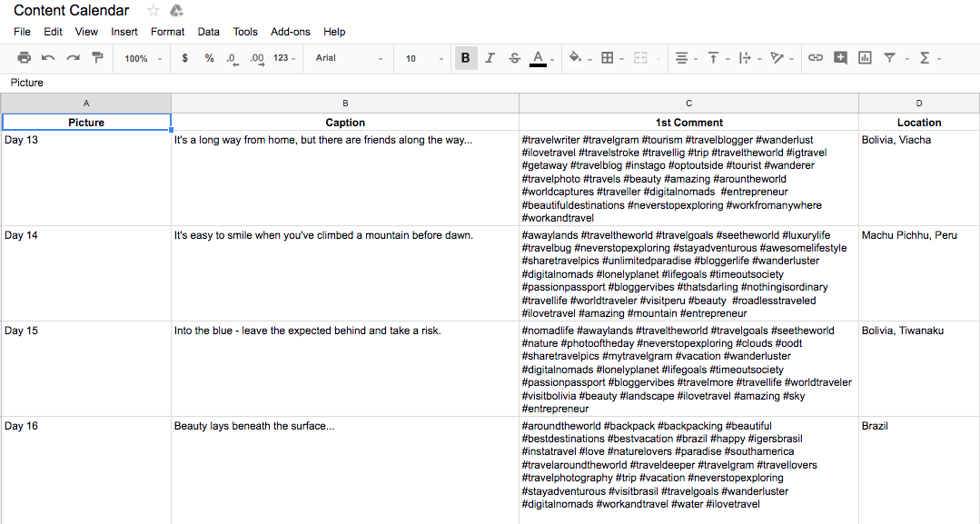Toggle Italic formatting
The image size is (980, 524).
(x=490, y=58)
